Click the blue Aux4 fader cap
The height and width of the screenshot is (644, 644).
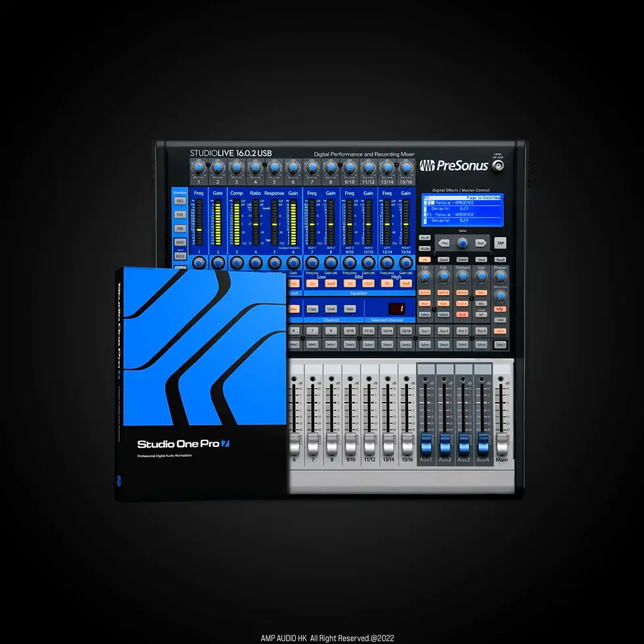click(482, 443)
